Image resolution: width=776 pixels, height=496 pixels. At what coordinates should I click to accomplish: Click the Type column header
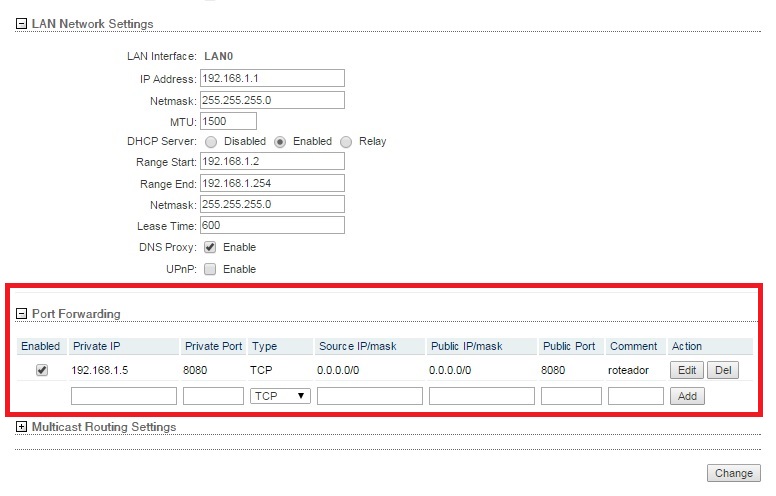point(281,346)
